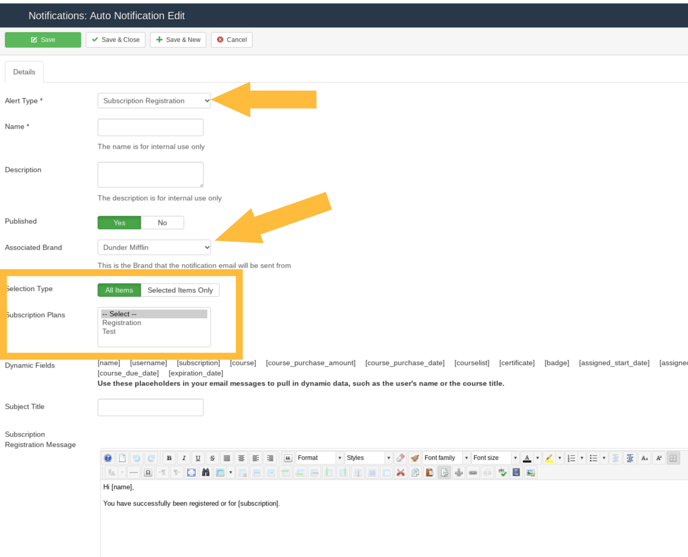Click the cleanup code brush icon

point(415,458)
